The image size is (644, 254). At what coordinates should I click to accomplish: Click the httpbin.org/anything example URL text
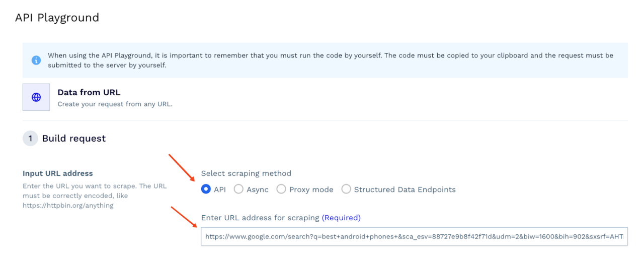(68, 205)
